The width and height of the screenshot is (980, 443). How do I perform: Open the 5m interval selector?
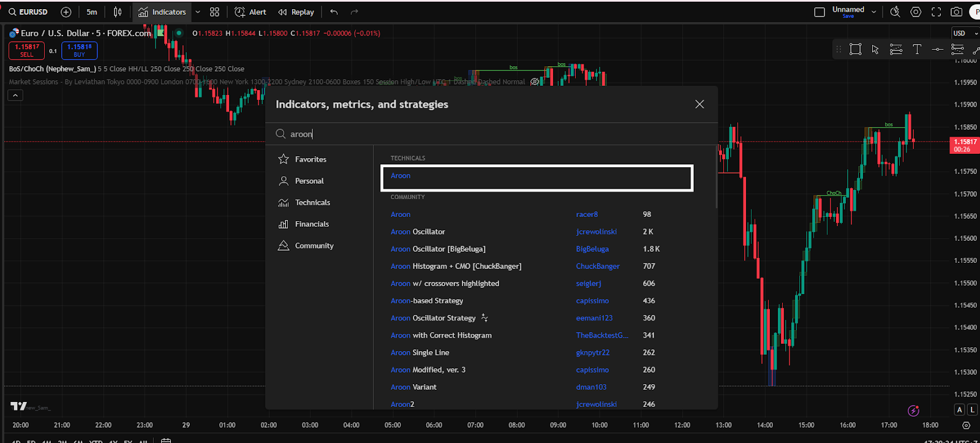92,12
